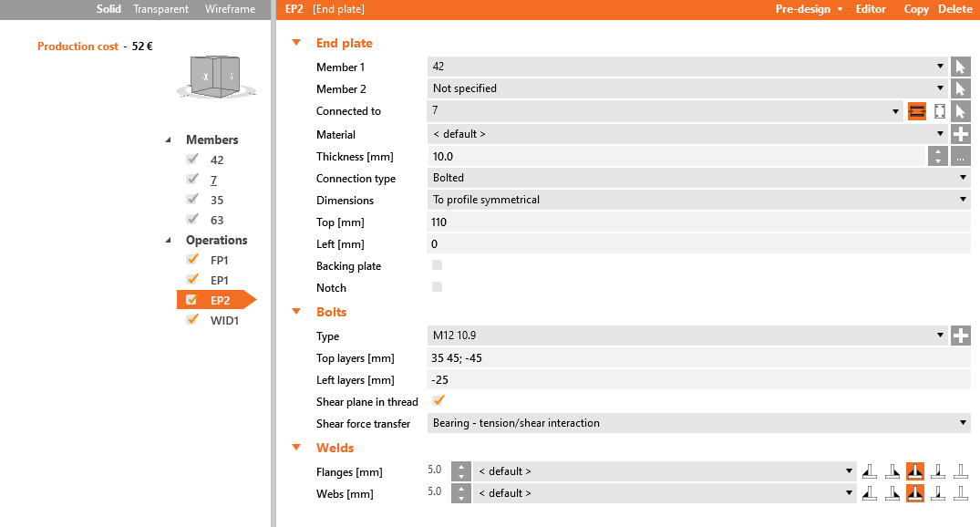This screenshot has width=980, height=527.
Task: Enable the Backing plate checkbox
Action: tap(437, 265)
